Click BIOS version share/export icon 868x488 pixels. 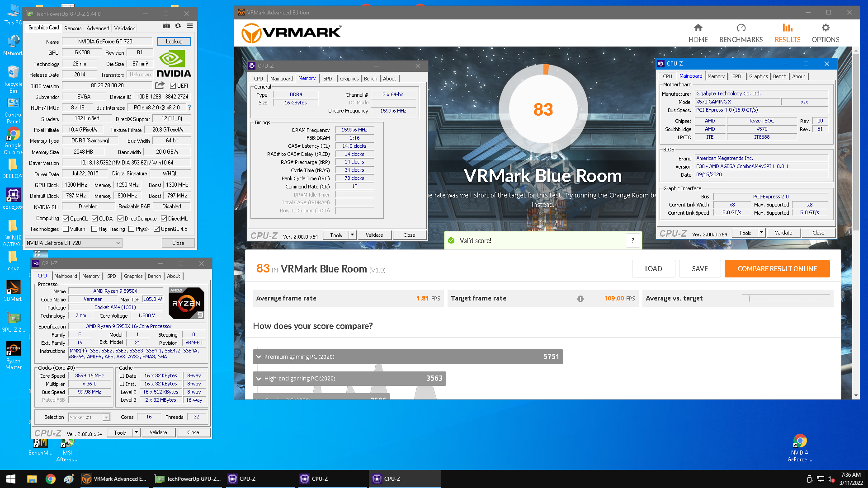pyautogui.click(x=160, y=85)
